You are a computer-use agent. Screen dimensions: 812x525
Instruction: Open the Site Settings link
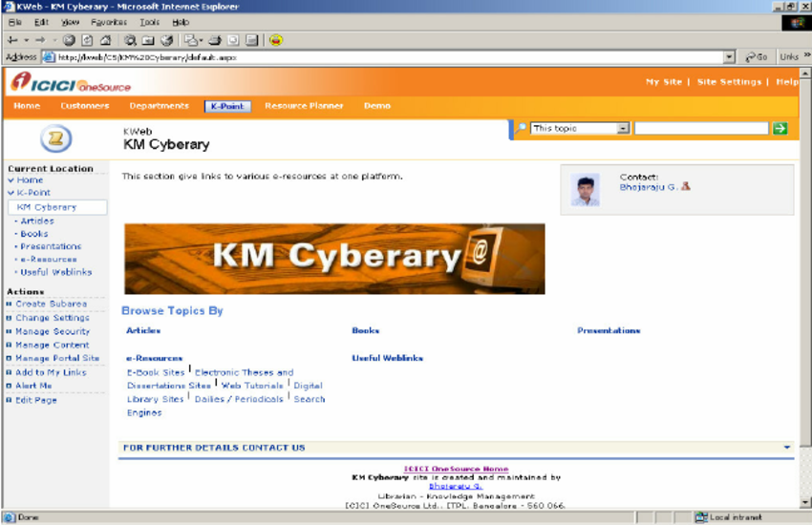pos(729,82)
